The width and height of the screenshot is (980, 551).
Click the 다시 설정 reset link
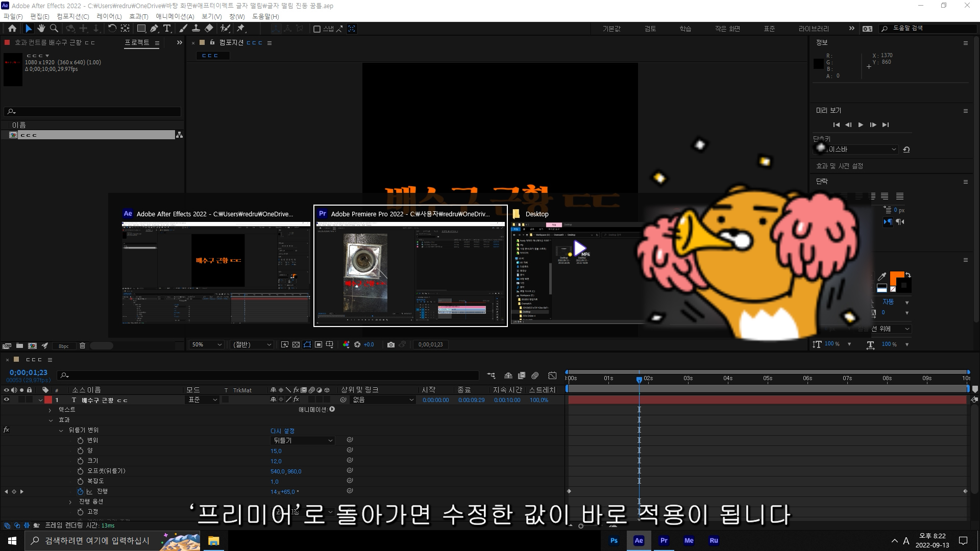coord(282,431)
